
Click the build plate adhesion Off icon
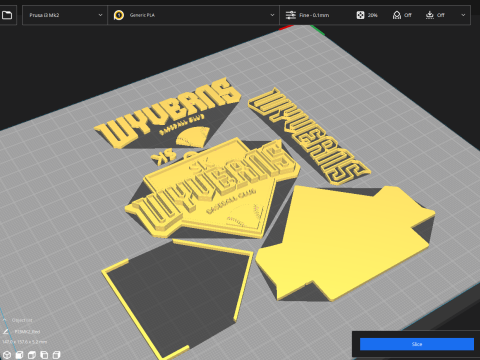point(430,15)
